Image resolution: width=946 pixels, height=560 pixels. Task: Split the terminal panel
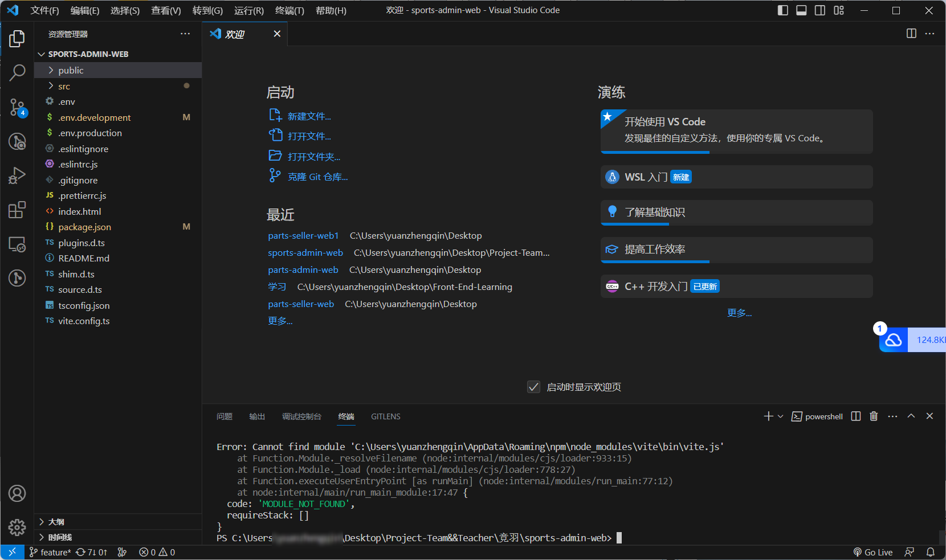(x=856, y=416)
